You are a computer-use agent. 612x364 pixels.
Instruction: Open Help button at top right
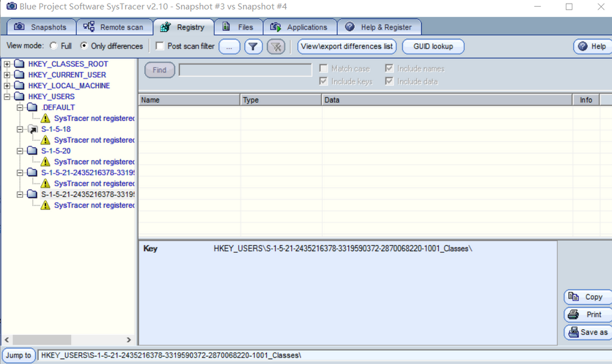pyautogui.click(x=592, y=46)
